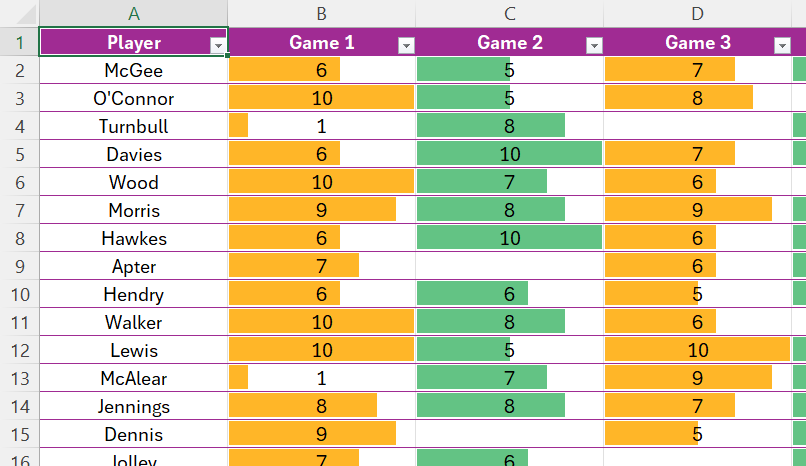The image size is (806, 466).
Task: Select column D header
Action: pos(697,14)
